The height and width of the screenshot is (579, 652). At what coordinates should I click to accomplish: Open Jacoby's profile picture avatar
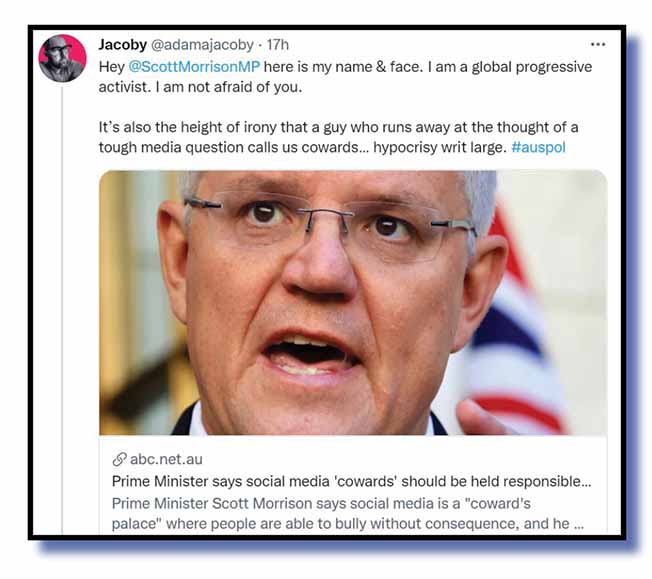click(62, 58)
